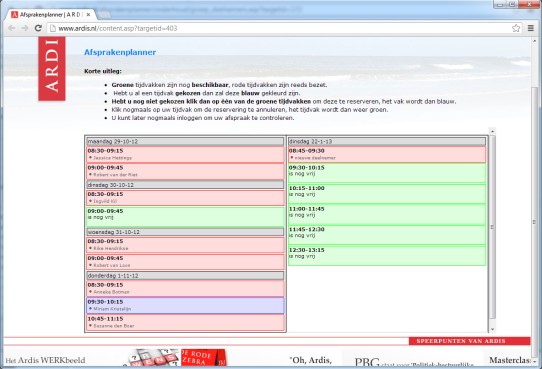Reserve the green 10:15-11:00 slot
Image resolution: width=542 pixels, height=369 pixels.
click(x=387, y=194)
